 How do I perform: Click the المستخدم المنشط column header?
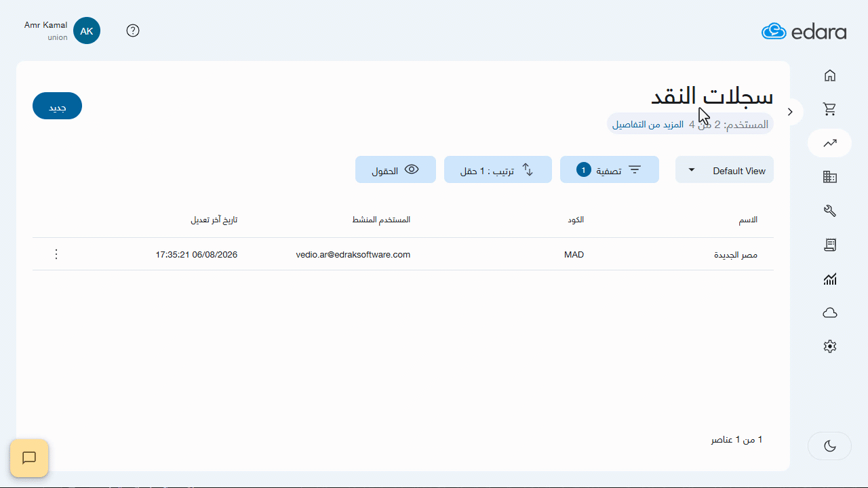pyautogui.click(x=381, y=220)
